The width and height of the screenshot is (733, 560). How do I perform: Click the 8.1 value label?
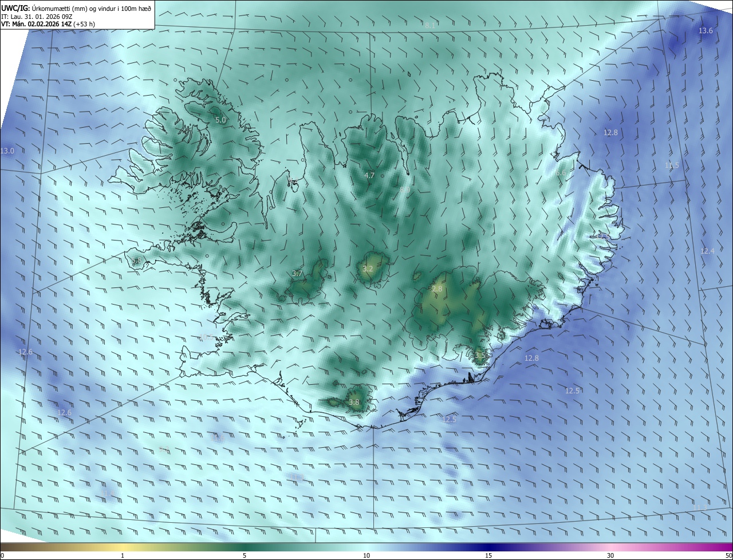pos(430,25)
